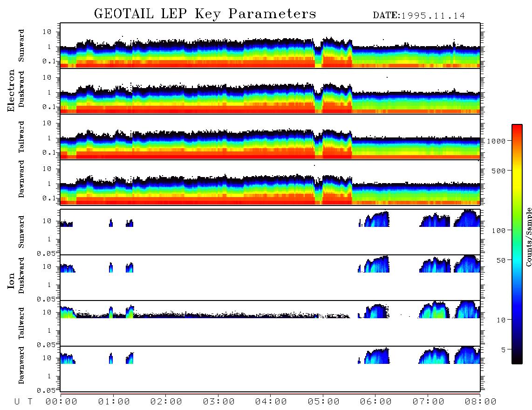Click the colorbar tick label 10
The image size is (532, 410).
(501, 320)
